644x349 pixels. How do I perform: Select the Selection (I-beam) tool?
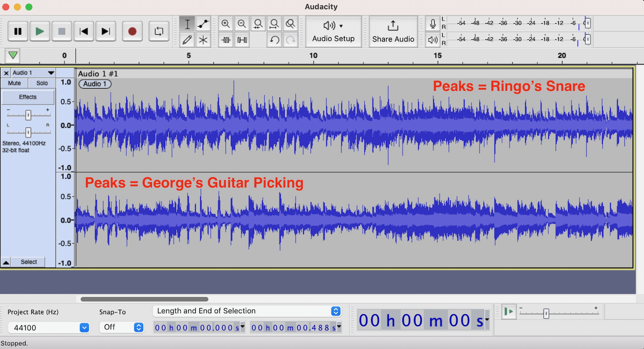(x=187, y=24)
